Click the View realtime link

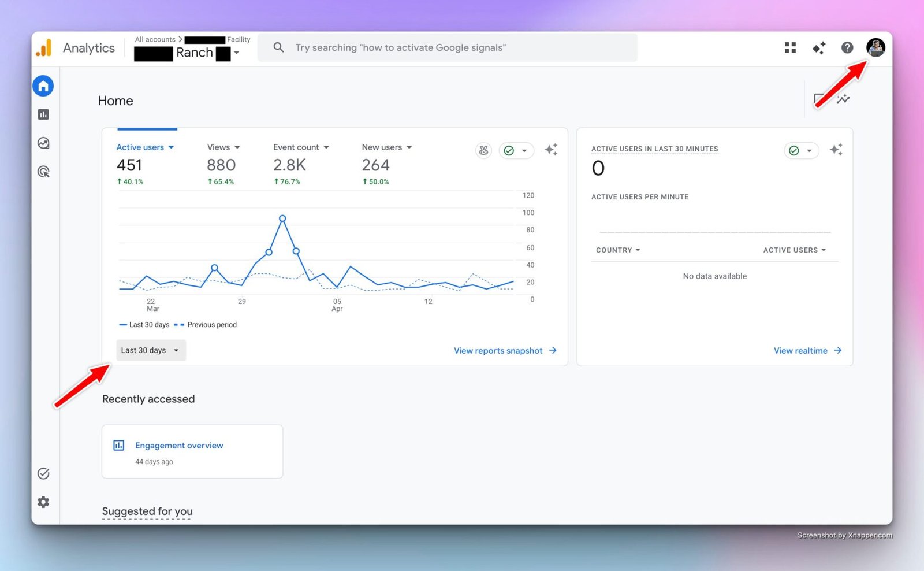tap(807, 351)
